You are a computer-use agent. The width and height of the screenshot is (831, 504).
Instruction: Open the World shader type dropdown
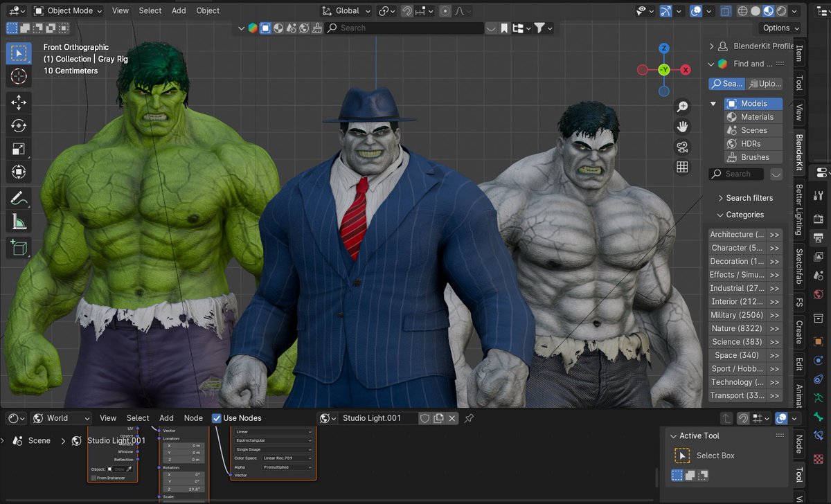point(60,418)
